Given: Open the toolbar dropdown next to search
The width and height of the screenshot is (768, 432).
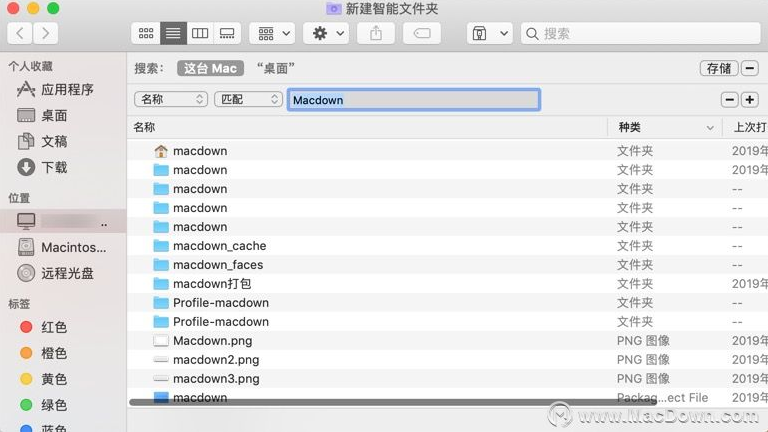Looking at the screenshot, I should (x=489, y=33).
